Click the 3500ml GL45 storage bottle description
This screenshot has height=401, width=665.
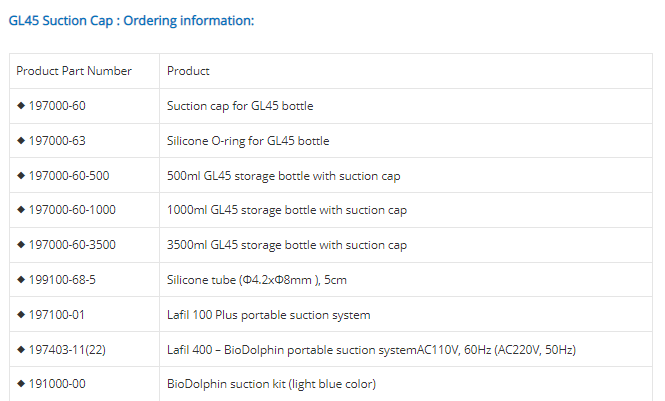[x=286, y=245]
